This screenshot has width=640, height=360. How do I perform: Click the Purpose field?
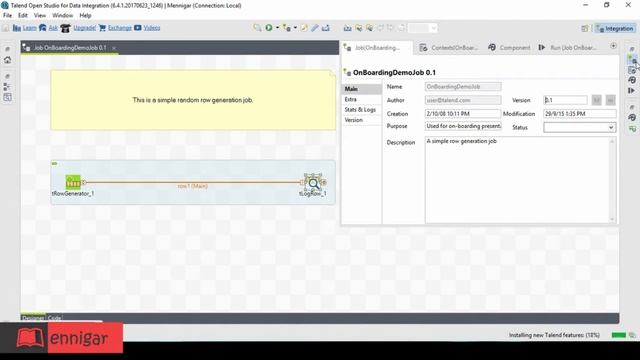tap(463, 126)
